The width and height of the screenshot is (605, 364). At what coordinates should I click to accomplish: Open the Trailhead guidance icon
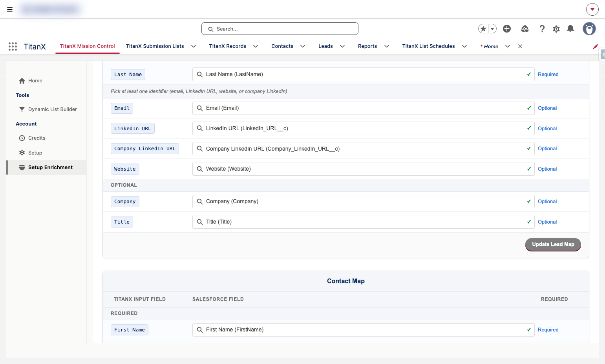pos(525,29)
